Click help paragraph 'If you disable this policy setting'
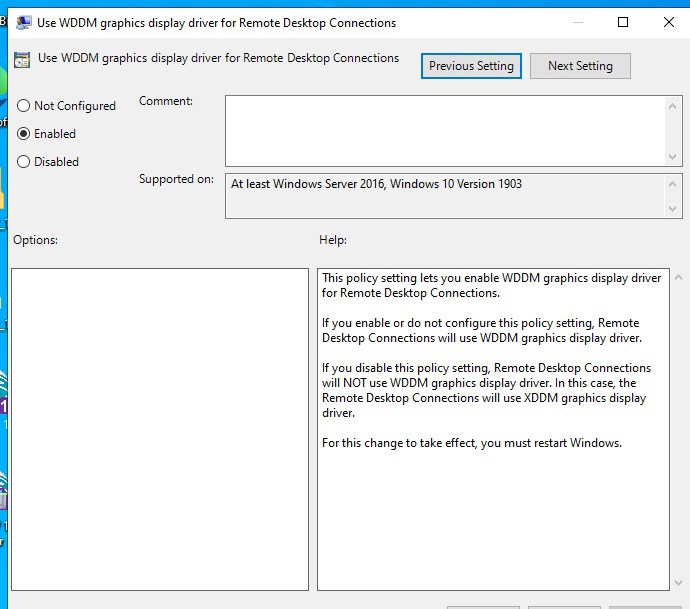Image resolution: width=690 pixels, height=609 pixels. coord(486,390)
